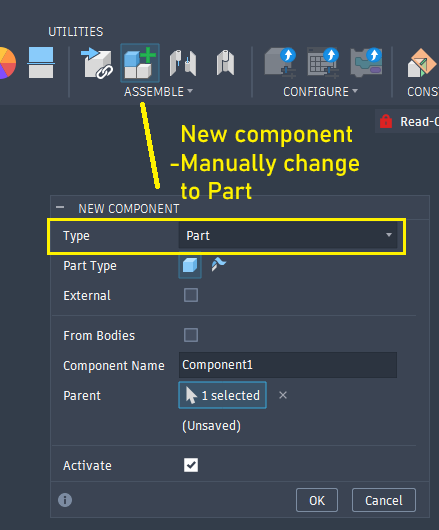Click the Construct plane icon

422,63
